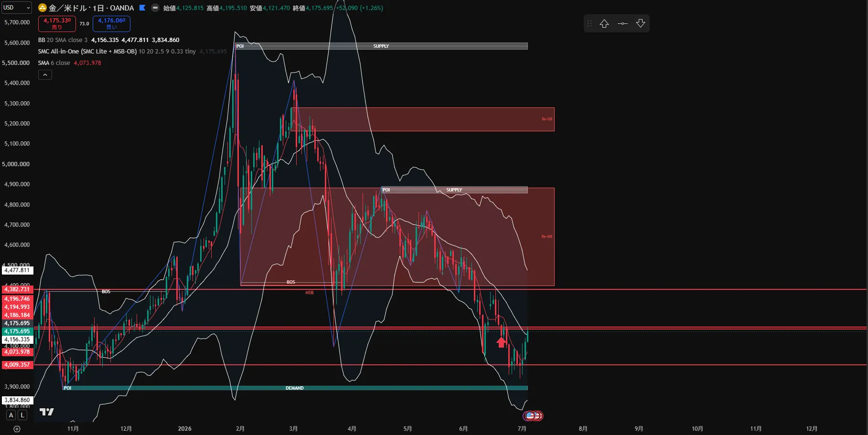The width and height of the screenshot is (868, 435).
Task: Open the USD currency dropdown
Action: click(x=17, y=8)
